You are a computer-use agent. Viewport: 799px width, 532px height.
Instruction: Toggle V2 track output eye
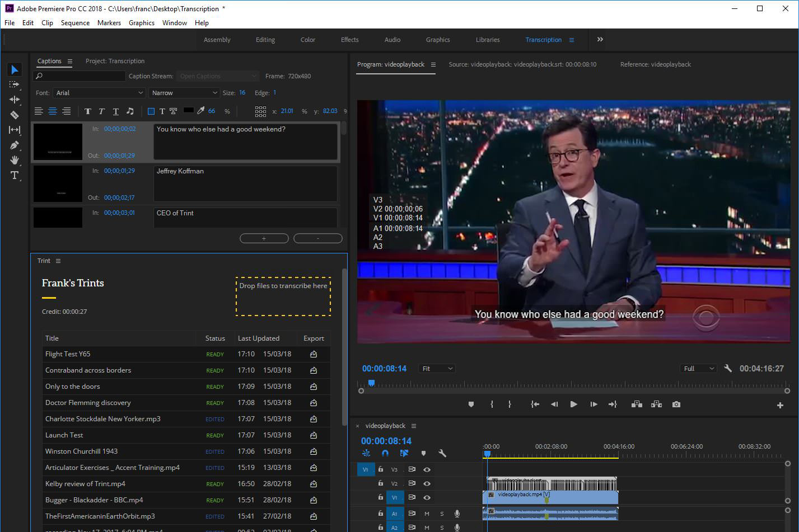point(427,483)
